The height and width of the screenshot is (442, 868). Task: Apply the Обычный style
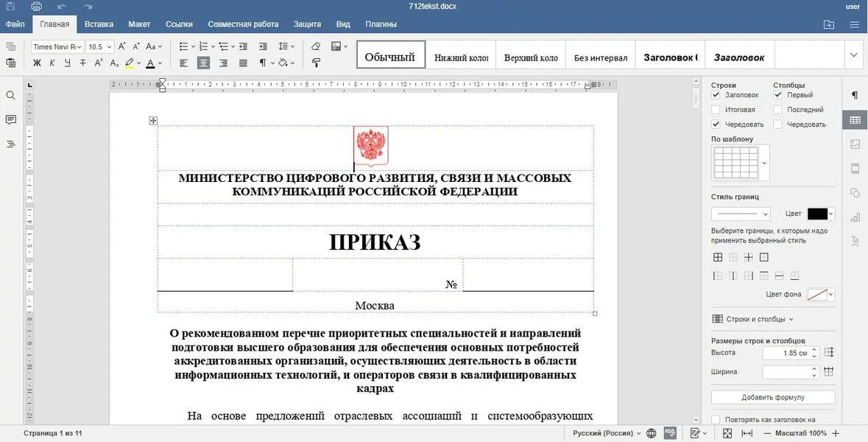(391, 55)
